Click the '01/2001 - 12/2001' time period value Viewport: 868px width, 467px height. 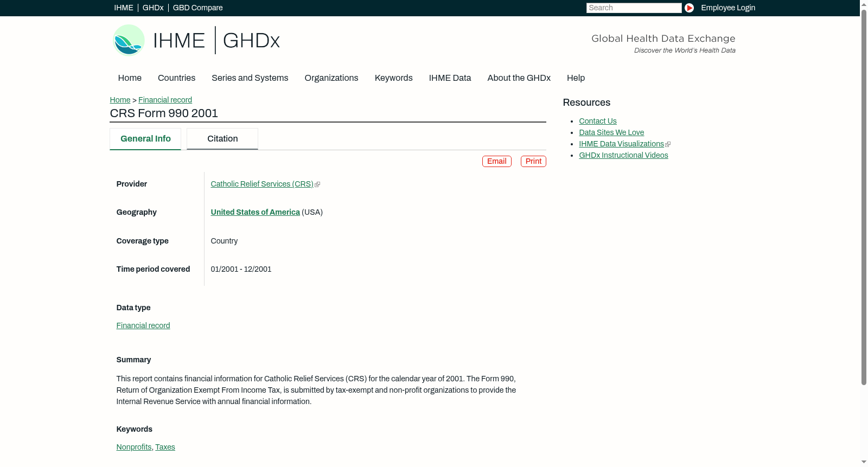[x=241, y=270]
